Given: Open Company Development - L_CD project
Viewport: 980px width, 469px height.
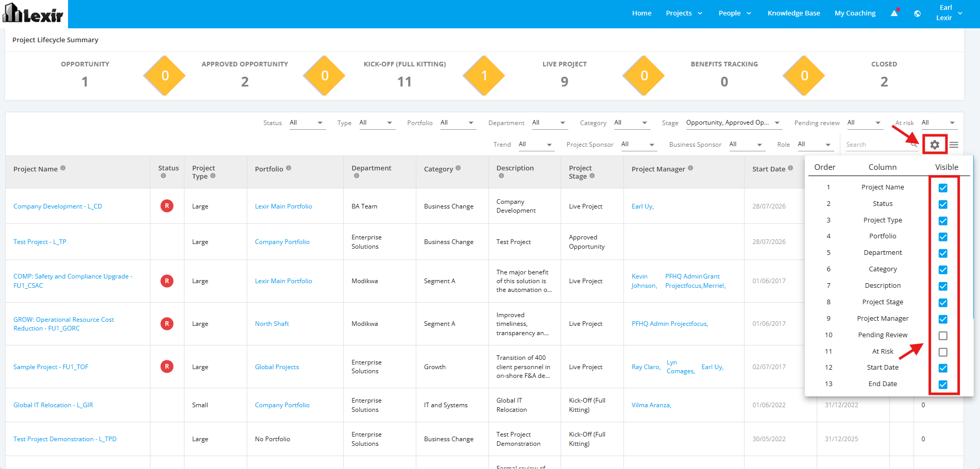Looking at the screenshot, I should click(x=58, y=206).
